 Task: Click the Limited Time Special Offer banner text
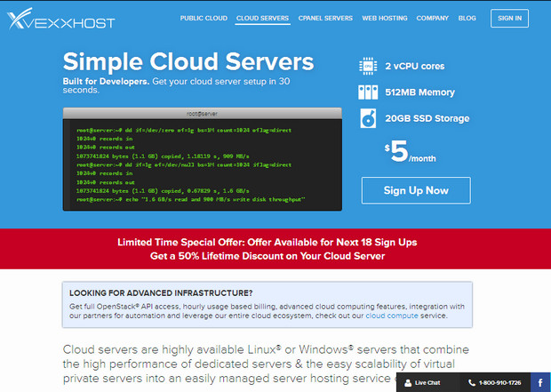[x=268, y=243]
